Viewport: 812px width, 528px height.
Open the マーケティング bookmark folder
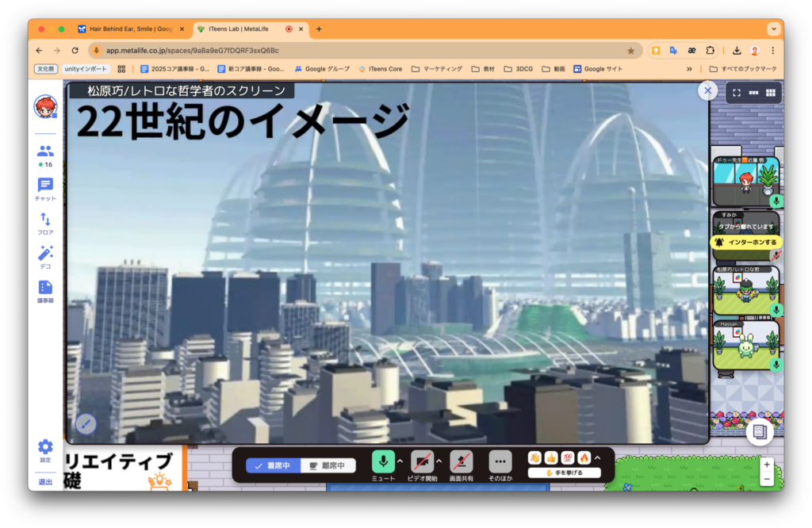(437, 69)
